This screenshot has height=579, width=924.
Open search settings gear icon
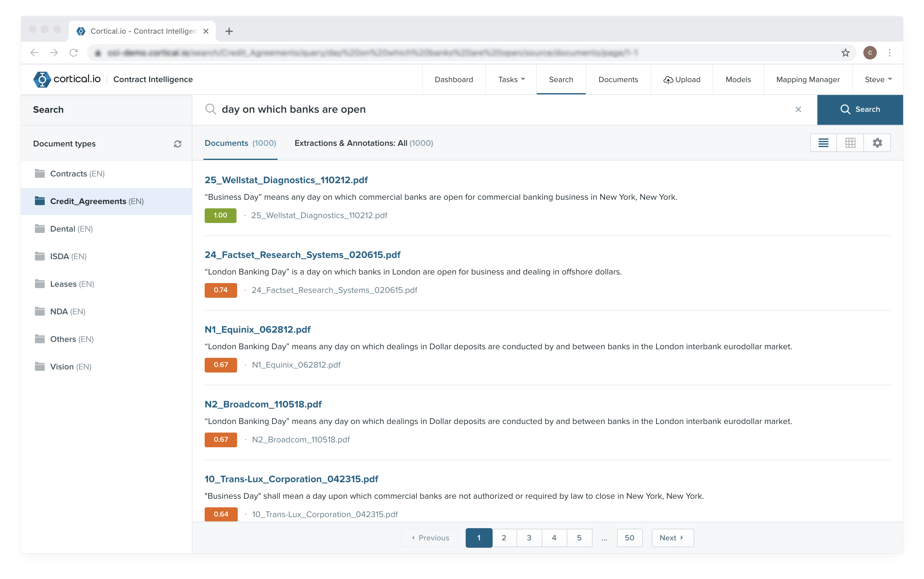pos(877,143)
